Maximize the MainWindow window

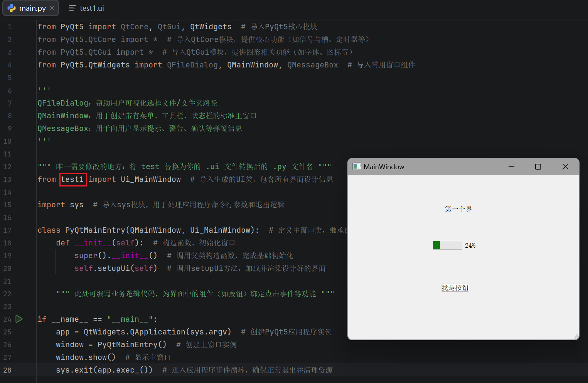click(x=538, y=166)
